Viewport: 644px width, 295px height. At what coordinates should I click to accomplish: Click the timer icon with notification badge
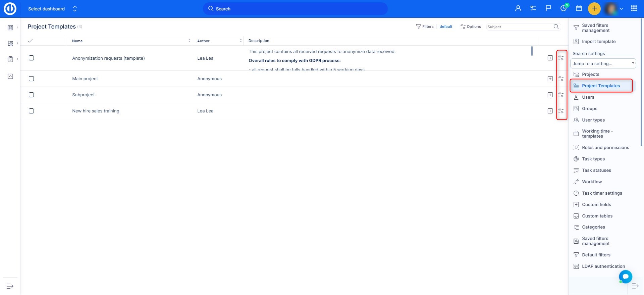(563, 9)
